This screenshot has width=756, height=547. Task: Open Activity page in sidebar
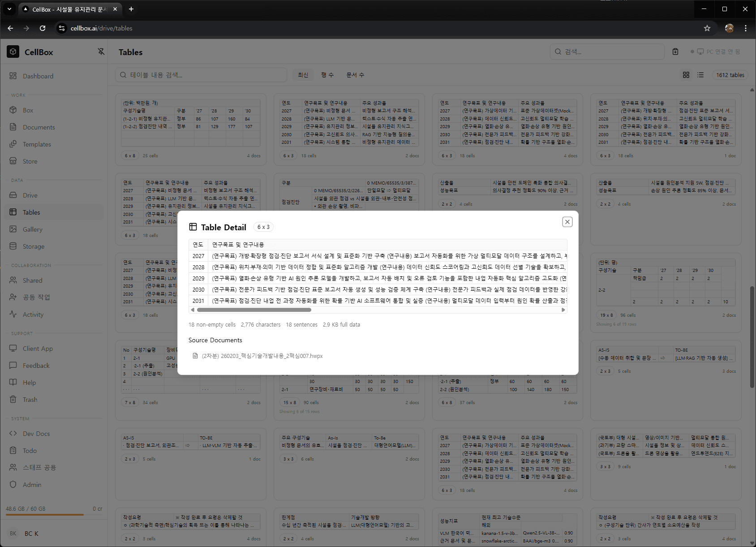33,314
